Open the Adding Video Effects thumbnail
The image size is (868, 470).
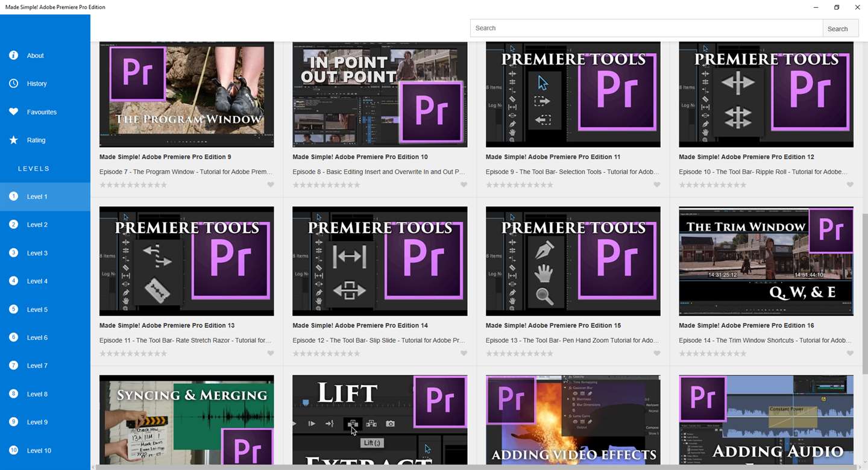click(x=573, y=419)
